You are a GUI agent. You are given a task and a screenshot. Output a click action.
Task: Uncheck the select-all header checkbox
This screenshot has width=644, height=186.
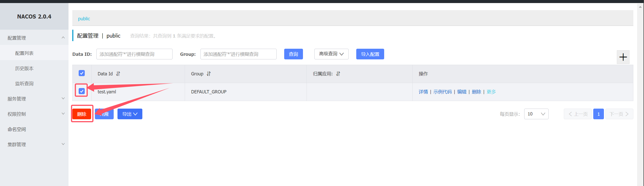point(82,73)
